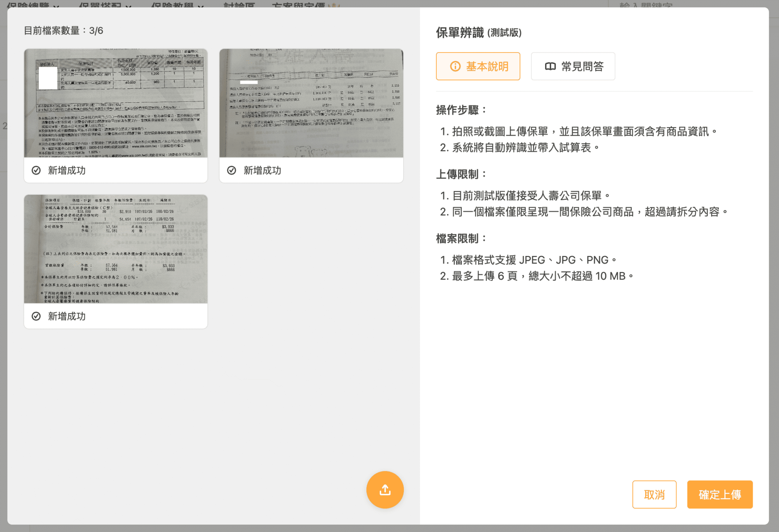Image resolution: width=779 pixels, height=532 pixels.
Task: Select the second uploaded policy thumbnail
Action: click(311, 103)
